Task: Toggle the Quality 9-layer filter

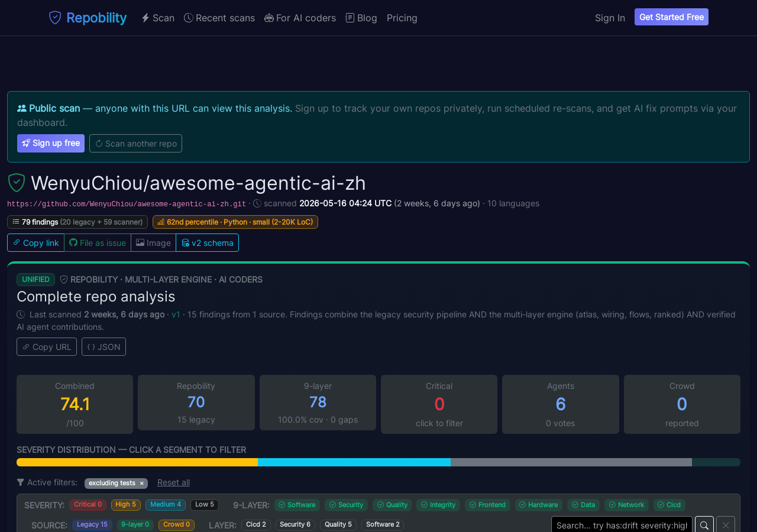Action: pyautogui.click(x=392, y=505)
